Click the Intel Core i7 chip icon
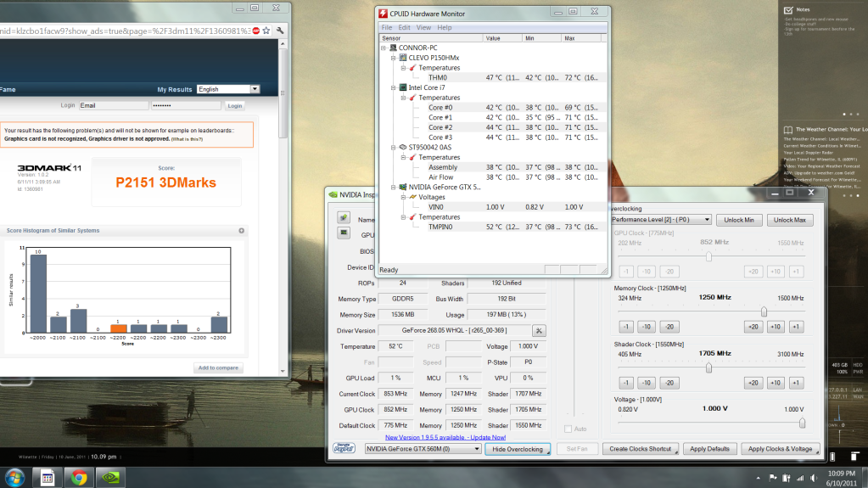Screen dimensions: 868x488 pos(403,87)
